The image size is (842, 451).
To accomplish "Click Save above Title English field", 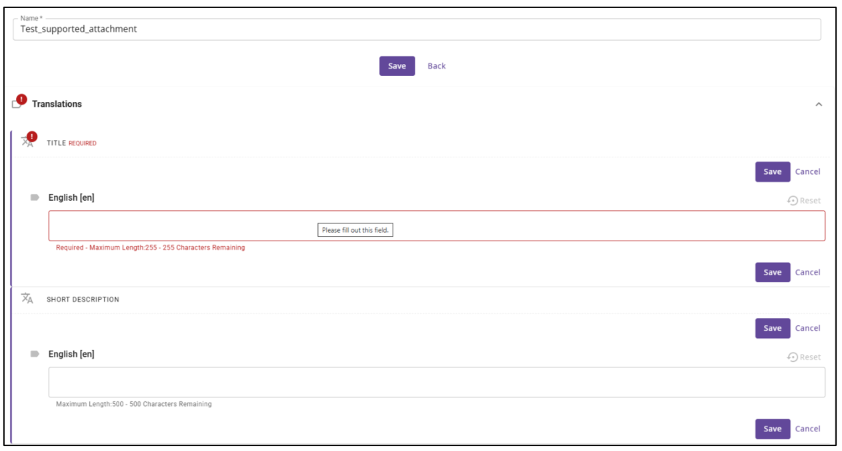I will click(x=772, y=172).
